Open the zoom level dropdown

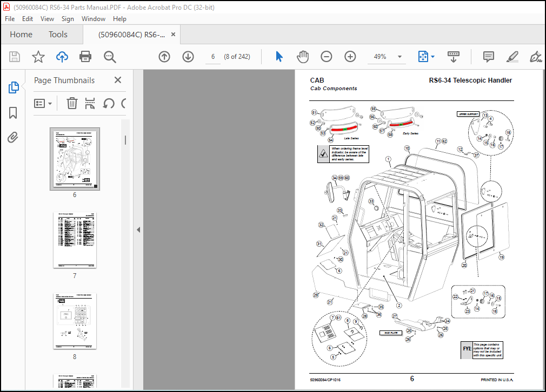tap(399, 57)
